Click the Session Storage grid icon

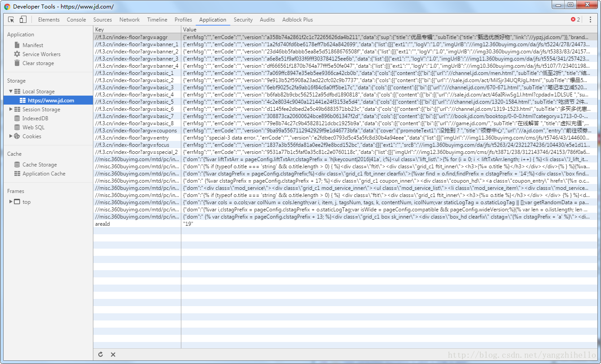click(17, 110)
